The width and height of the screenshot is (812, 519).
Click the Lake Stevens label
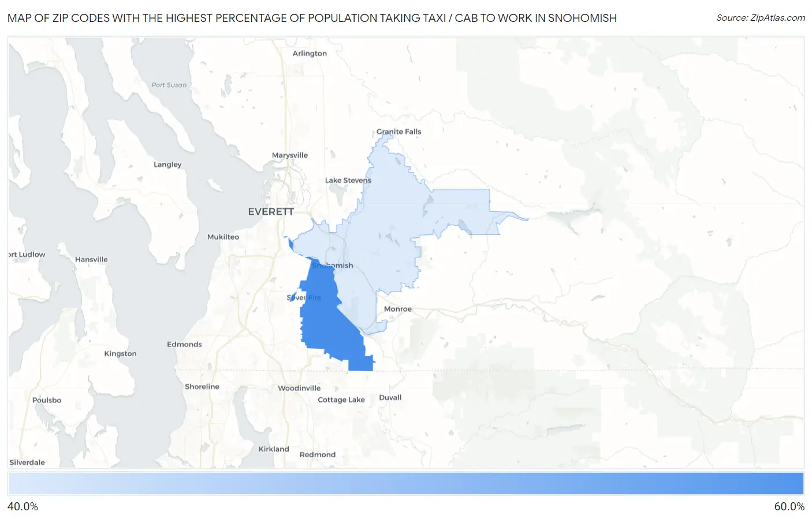point(348,180)
